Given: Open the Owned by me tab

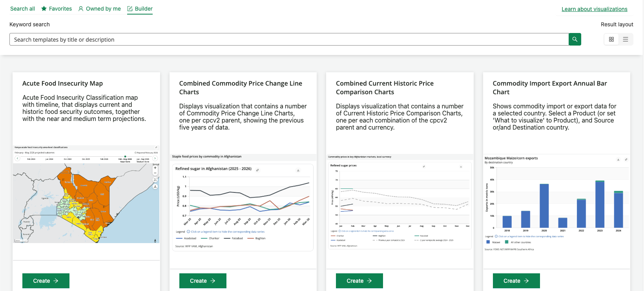Looking at the screenshot, I should (x=100, y=9).
